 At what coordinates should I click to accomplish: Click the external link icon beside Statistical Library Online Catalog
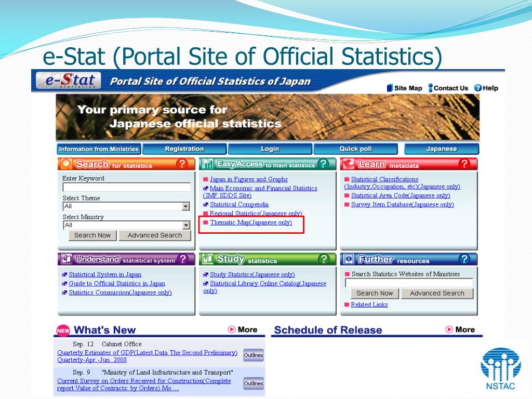[x=206, y=284]
